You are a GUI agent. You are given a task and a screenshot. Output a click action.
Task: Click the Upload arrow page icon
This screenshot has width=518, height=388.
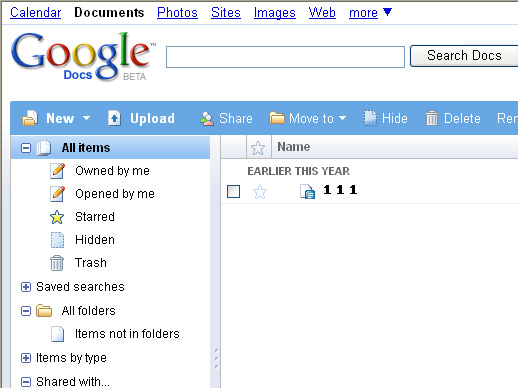pos(114,118)
